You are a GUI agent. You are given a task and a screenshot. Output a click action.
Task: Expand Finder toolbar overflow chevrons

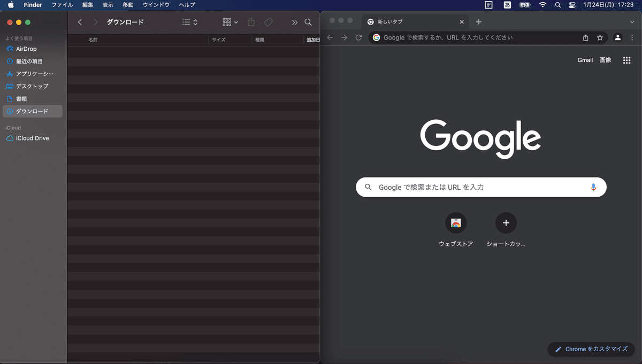point(294,22)
